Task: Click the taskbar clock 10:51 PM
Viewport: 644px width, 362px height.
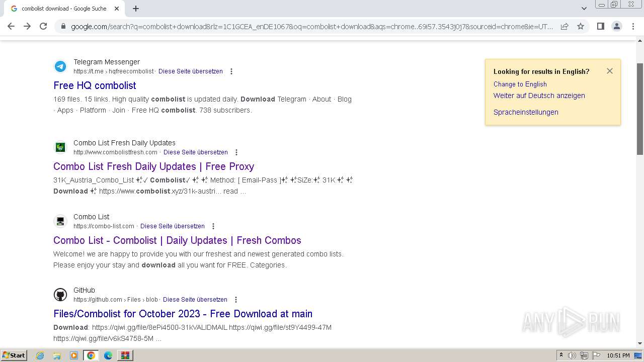Action: tap(618, 355)
